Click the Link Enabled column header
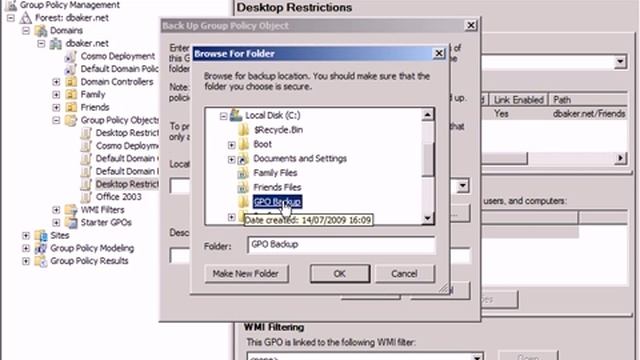This screenshot has width=640, height=360. [x=518, y=100]
